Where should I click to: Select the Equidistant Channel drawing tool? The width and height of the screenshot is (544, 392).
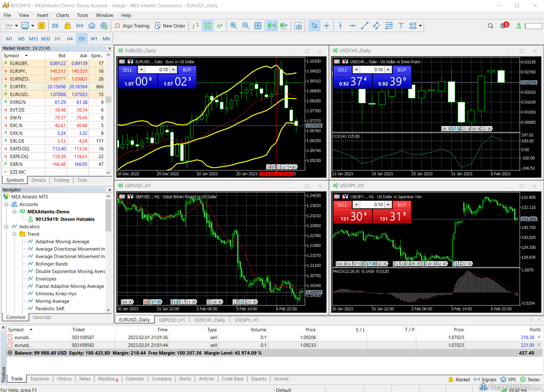377,26
